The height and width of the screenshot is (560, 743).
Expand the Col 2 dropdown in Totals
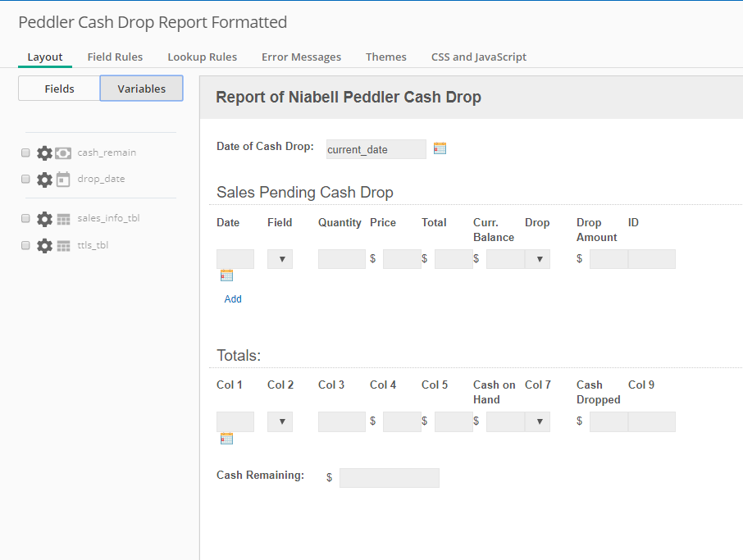[280, 421]
